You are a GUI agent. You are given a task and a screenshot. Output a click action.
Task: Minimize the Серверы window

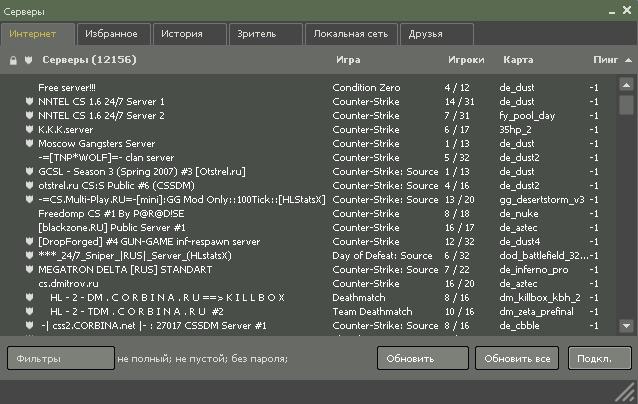(x=612, y=12)
